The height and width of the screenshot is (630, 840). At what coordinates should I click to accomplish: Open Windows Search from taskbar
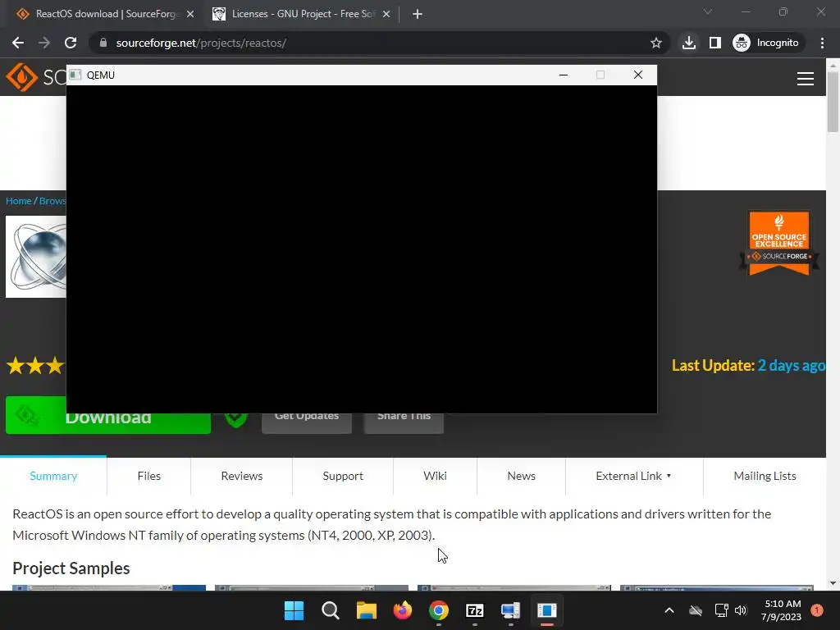coord(331,610)
